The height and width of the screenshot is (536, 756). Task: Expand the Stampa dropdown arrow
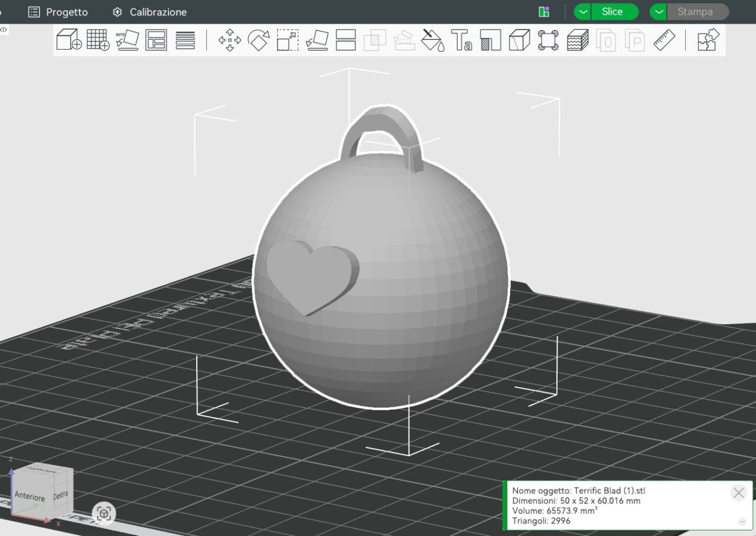tap(659, 12)
